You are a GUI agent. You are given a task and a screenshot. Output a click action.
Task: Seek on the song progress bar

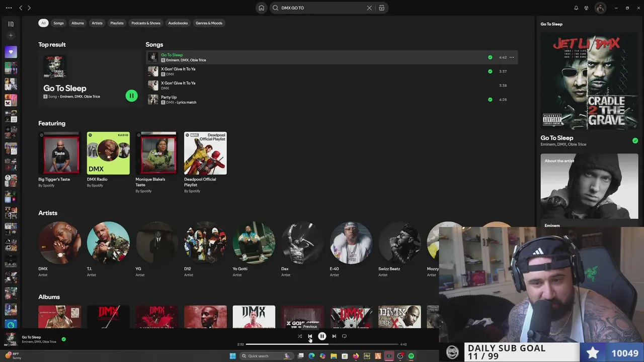[x=322, y=344]
